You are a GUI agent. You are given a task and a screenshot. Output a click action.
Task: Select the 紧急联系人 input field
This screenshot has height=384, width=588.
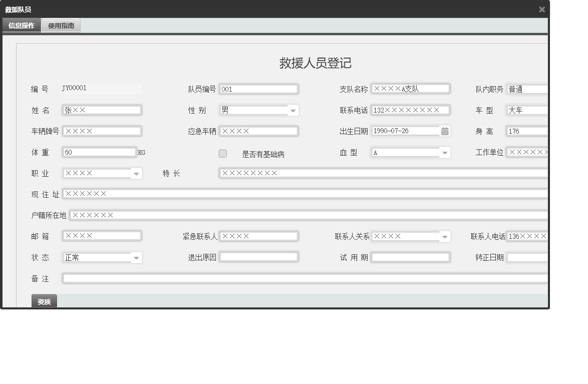259,236
